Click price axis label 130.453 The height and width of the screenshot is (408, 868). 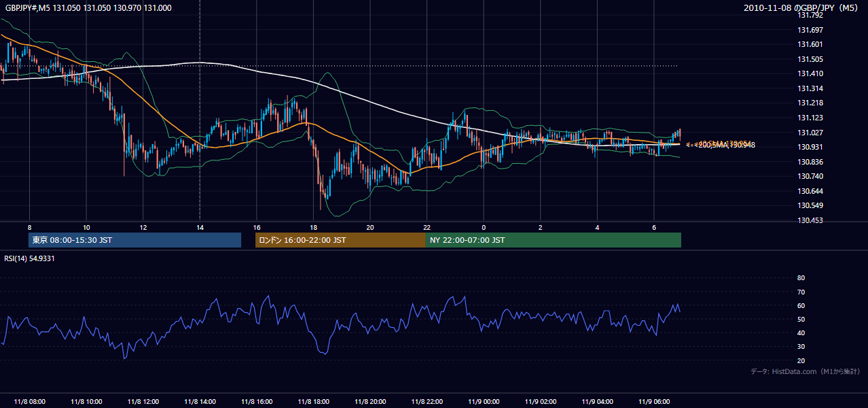pyautogui.click(x=810, y=220)
